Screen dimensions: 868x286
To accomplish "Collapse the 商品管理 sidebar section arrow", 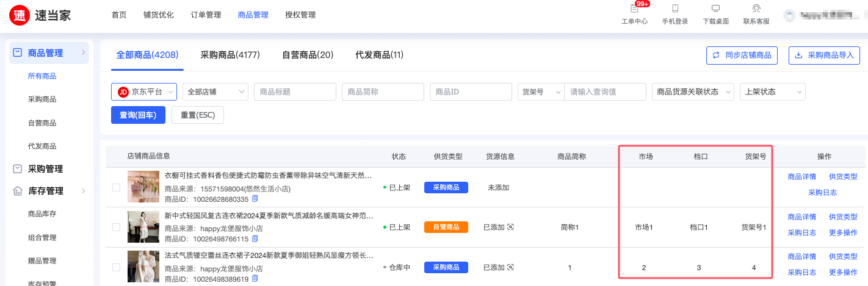I will coord(83,53).
